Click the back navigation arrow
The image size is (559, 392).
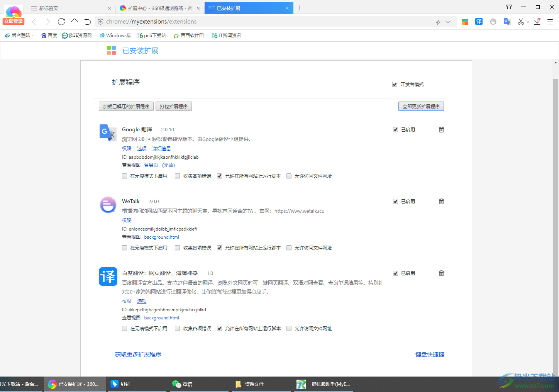pyautogui.click(x=34, y=22)
